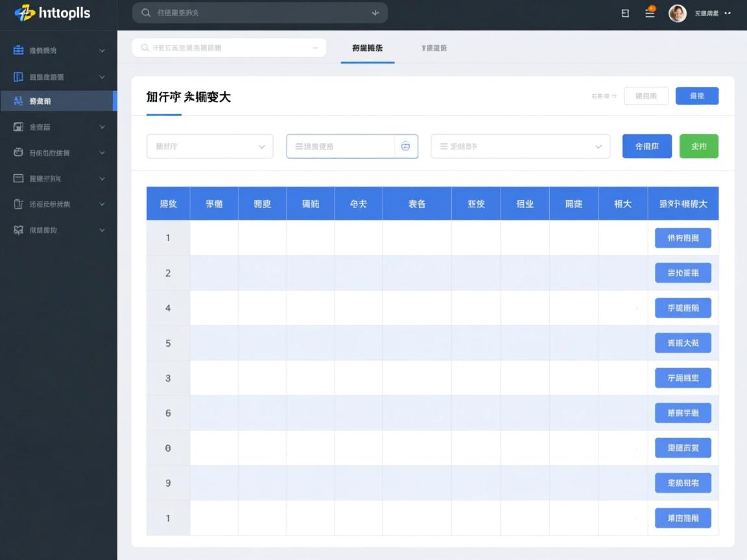Image resolution: width=747 pixels, height=560 pixels.
Task: Open the rightmost filter combo box above the table
Action: coord(519,146)
